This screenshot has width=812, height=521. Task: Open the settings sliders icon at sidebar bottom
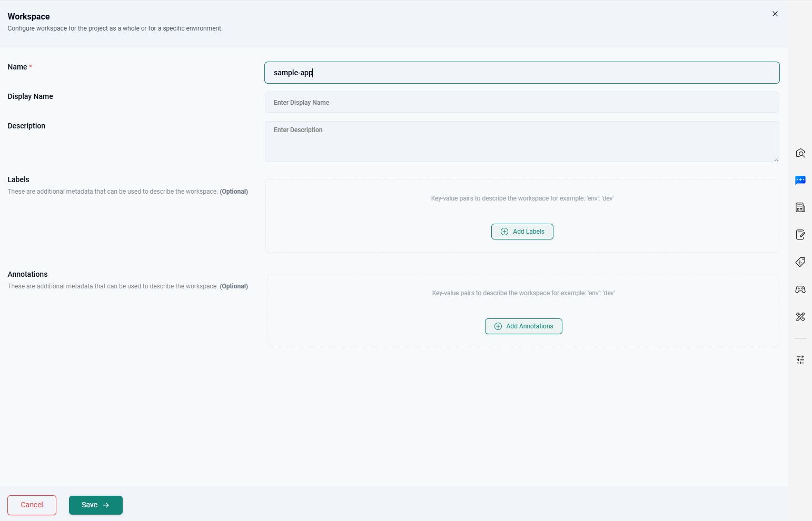(800, 359)
